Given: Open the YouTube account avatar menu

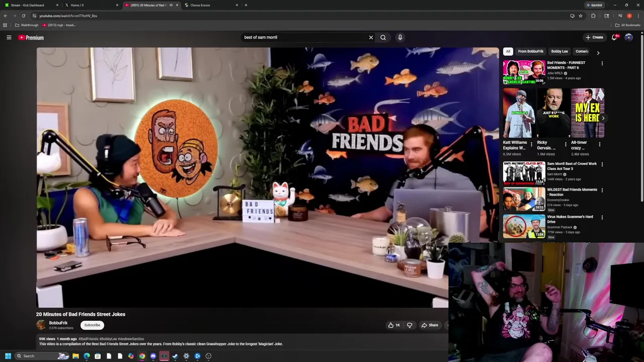Looking at the screenshot, I should pyautogui.click(x=628, y=37).
